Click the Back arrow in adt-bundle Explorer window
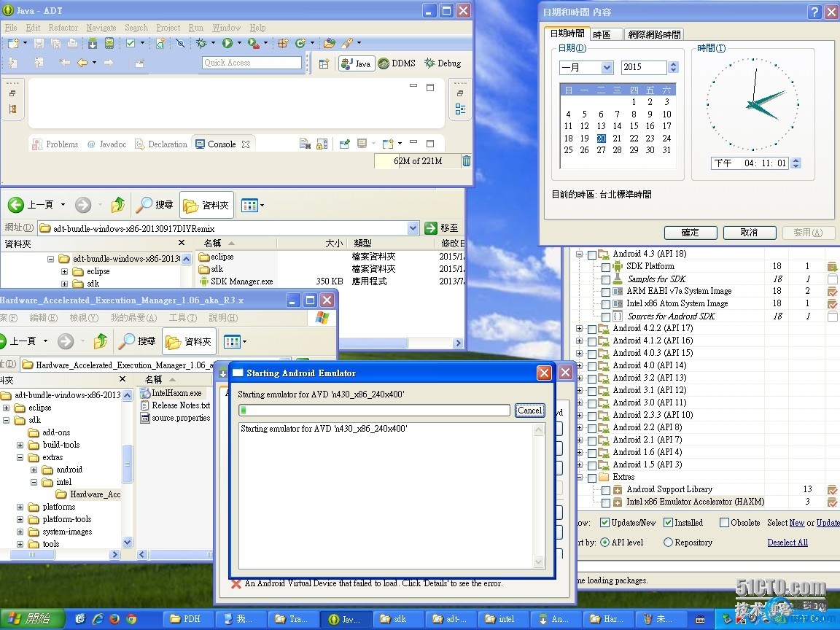The image size is (840, 630). coord(16,205)
